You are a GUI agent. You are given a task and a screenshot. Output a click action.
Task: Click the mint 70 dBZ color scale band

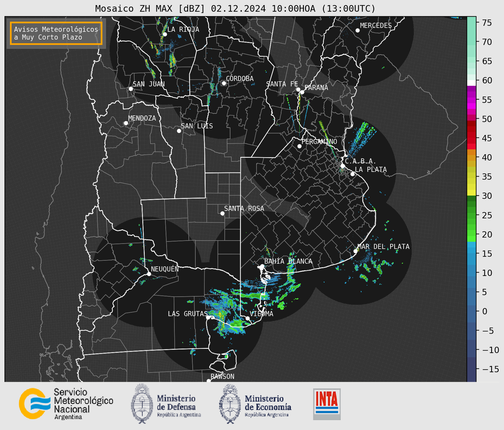[471, 42]
